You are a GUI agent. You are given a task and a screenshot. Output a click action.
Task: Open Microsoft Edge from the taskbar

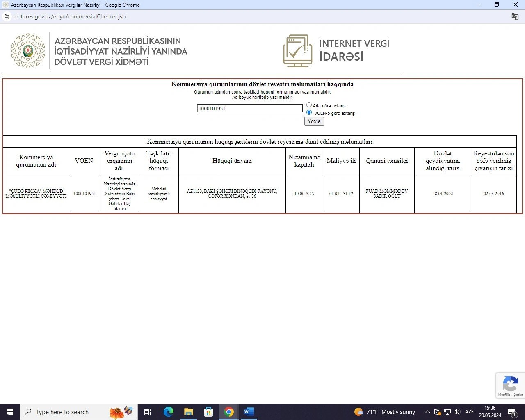tap(169, 412)
